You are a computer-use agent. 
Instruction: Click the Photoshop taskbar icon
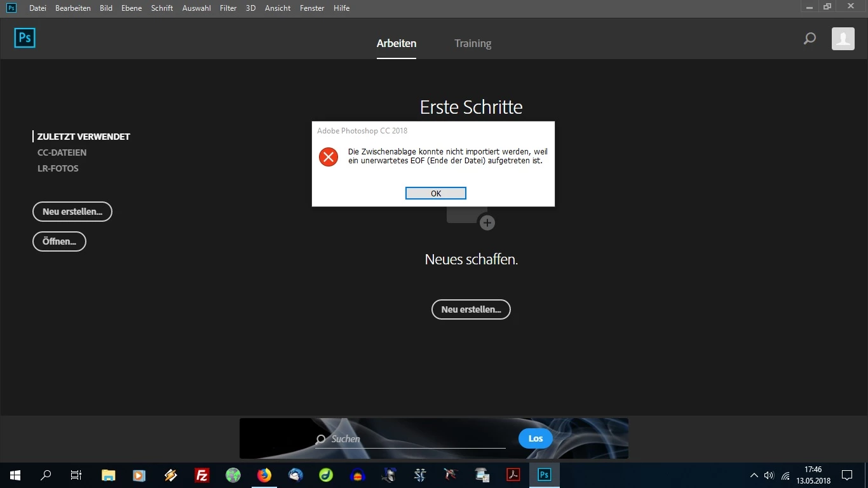[545, 475]
